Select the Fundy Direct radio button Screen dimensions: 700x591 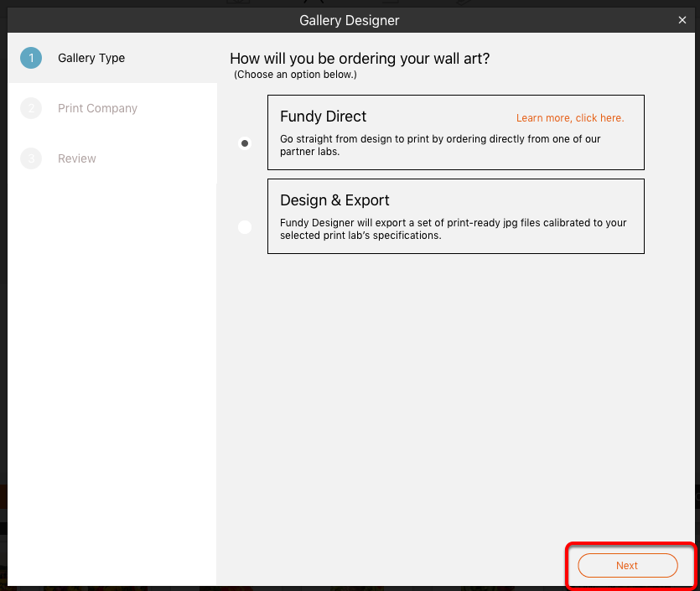245,143
